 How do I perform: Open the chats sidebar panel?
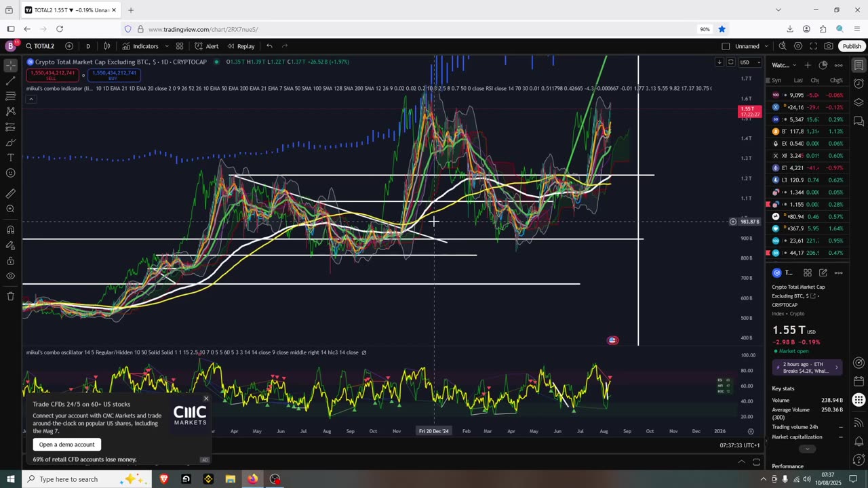(859, 121)
